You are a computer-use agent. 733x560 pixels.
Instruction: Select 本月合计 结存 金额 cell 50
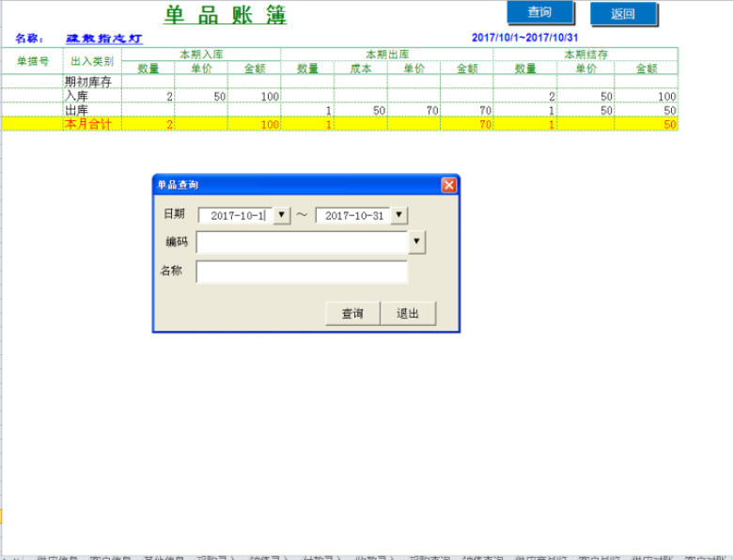(x=647, y=124)
